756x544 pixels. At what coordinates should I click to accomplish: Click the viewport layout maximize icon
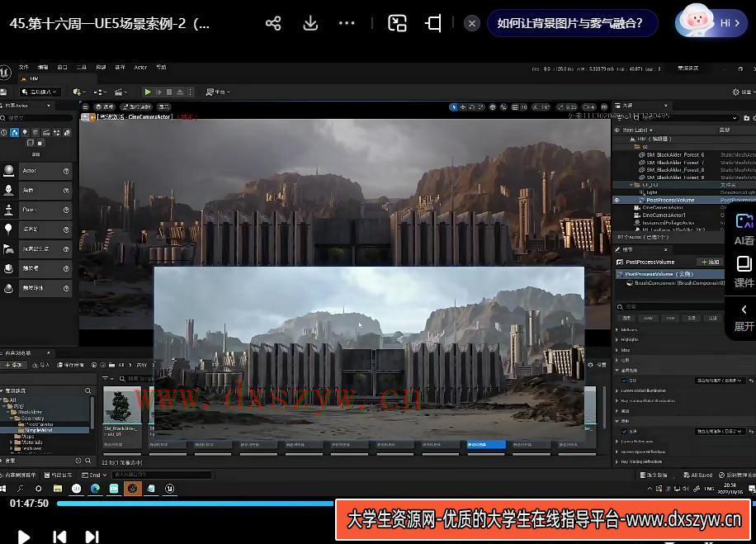coord(604,107)
